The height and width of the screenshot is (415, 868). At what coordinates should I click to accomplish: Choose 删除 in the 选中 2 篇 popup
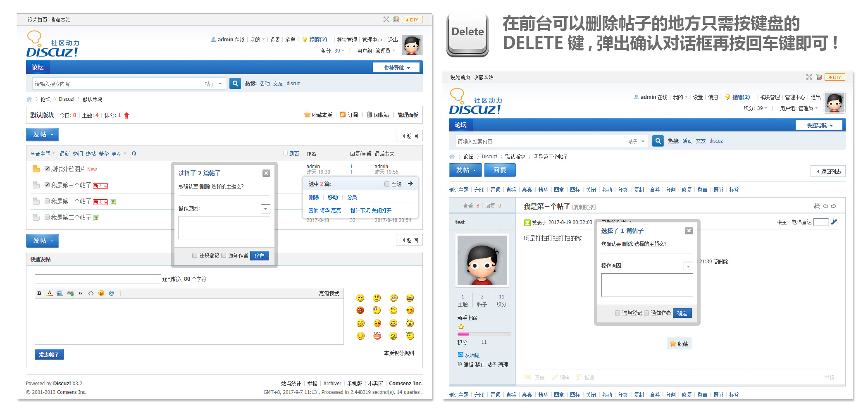coord(314,197)
